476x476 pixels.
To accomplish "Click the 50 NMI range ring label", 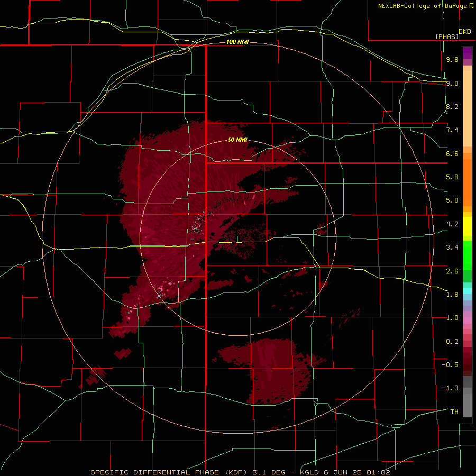I will click(237, 140).
